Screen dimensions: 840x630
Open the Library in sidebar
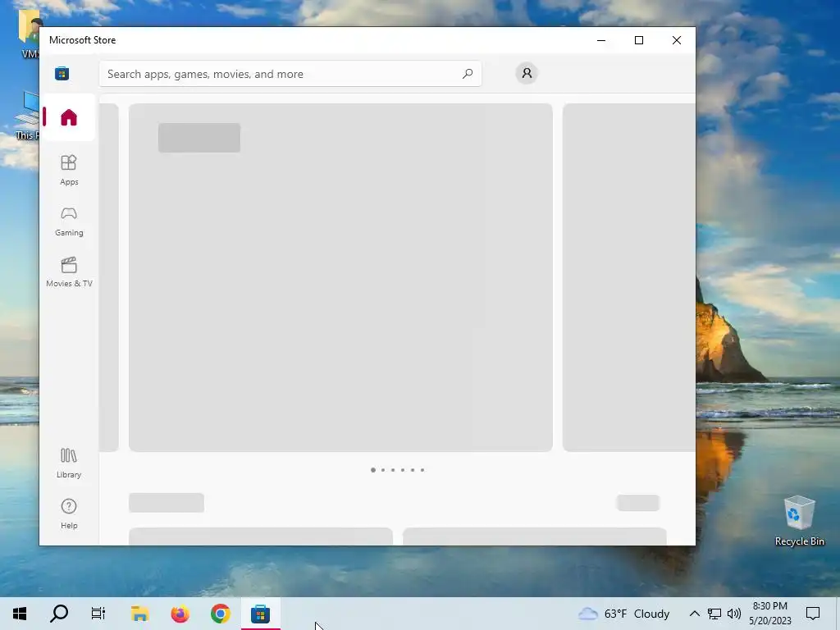[69, 463]
